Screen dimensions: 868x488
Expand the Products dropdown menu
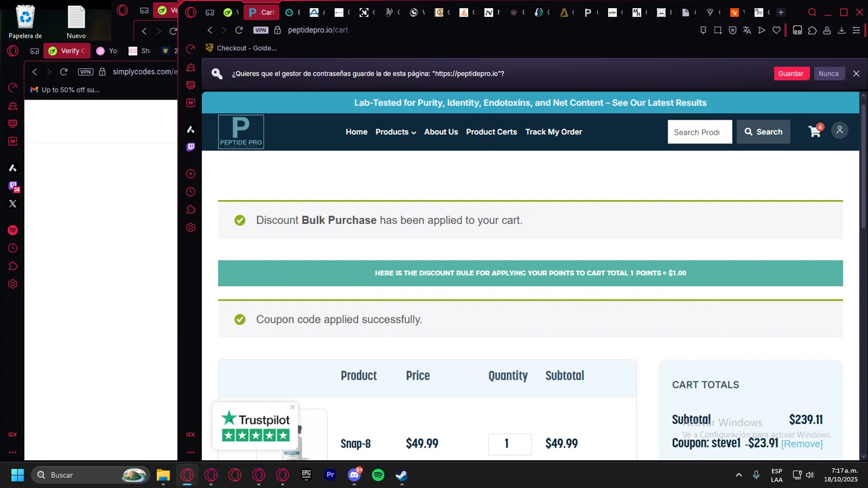[396, 132]
